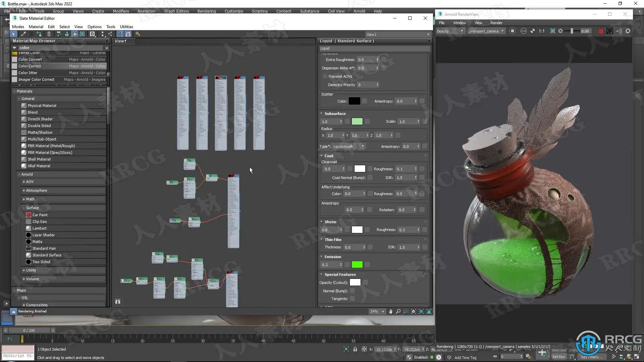
Task: Switch to View1 tab
Action: tap(121, 41)
